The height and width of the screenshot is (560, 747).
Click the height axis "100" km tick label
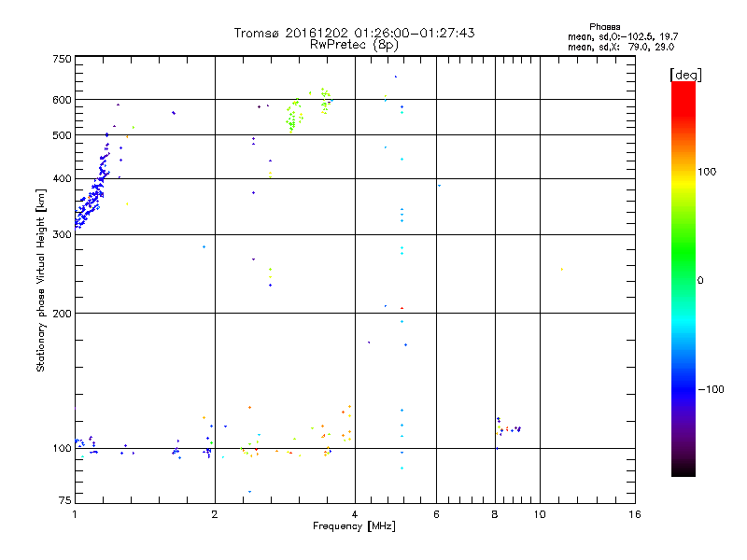[62, 448]
